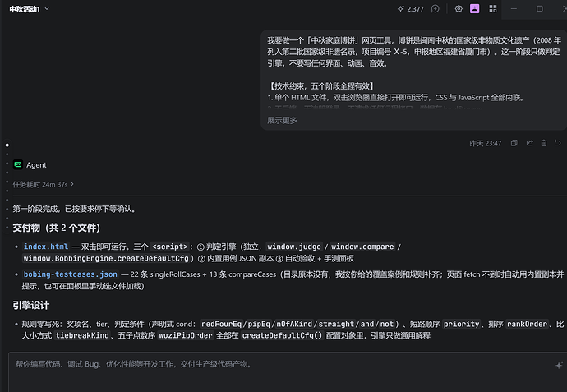Click the createDefaultCfg() code snippet
Viewport: 567px width, 392px height.
pyautogui.click(x=282, y=335)
